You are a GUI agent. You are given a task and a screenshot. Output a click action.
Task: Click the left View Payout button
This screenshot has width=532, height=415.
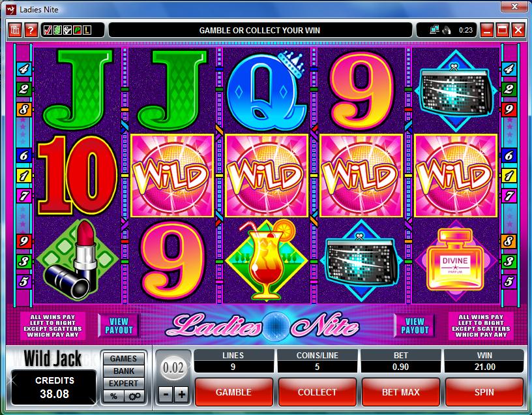coord(119,326)
